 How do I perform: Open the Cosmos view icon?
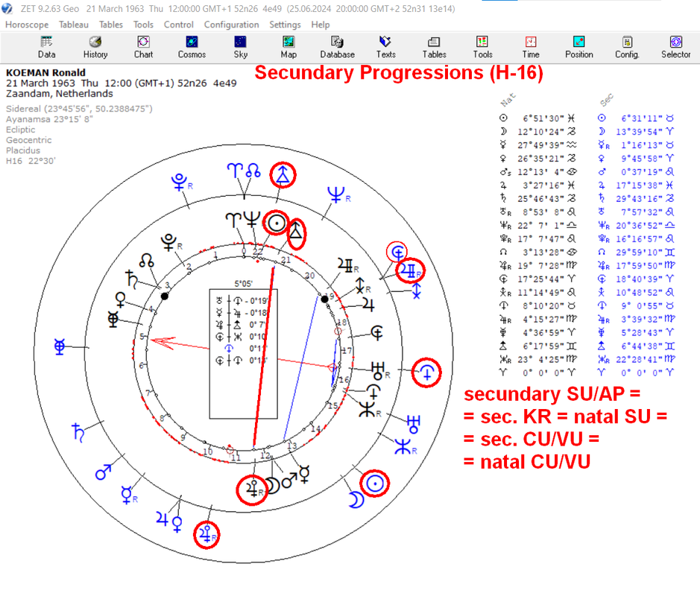tap(192, 47)
